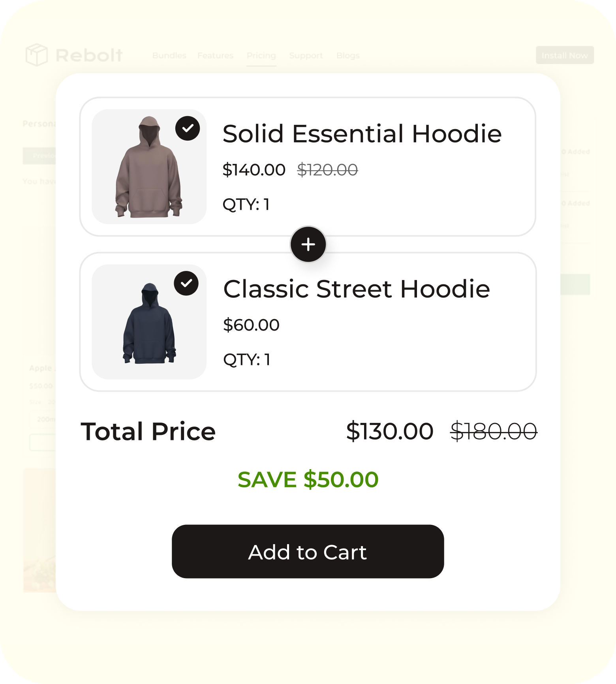Deselect the Classic Street Hoodie checkmark
616x684 pixels.
coord(186,283)
